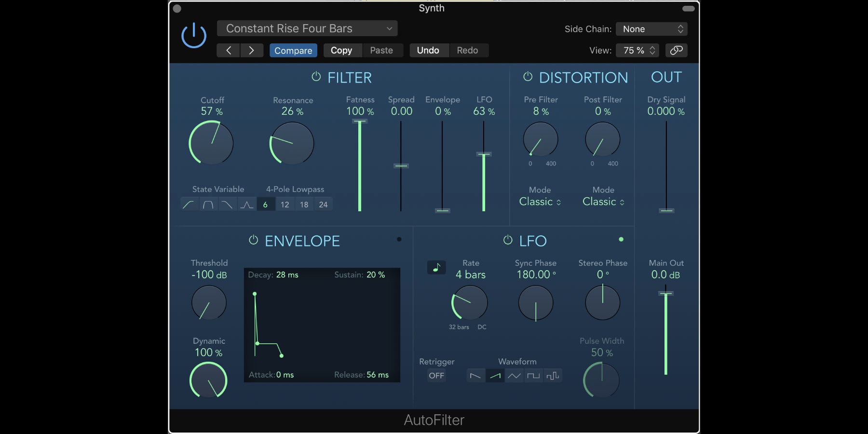Click the link icon button beside View
This screenshot has width=868, height=434.
coord(676,50)
